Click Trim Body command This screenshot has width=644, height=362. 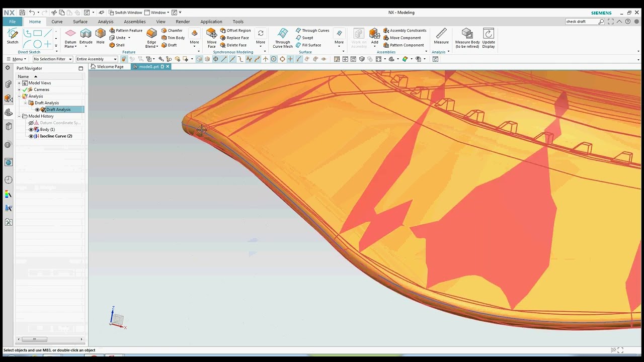pyautogui.click(x=173, y=38)
